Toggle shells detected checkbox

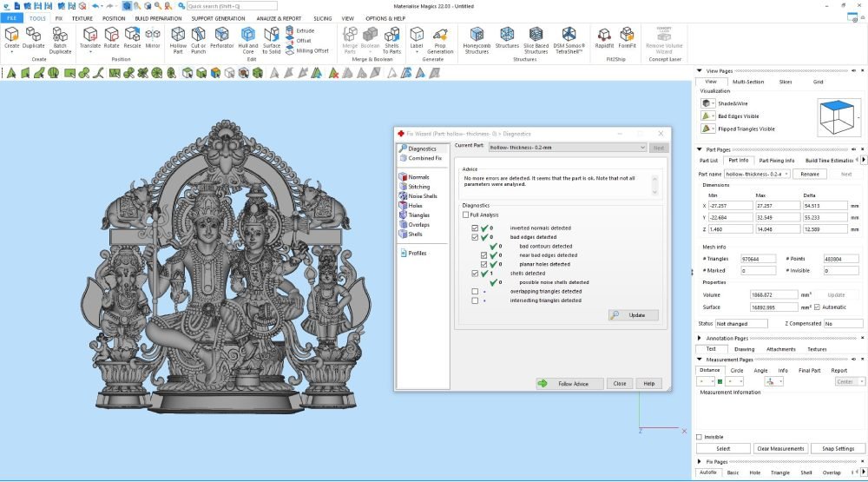(475, 274)
